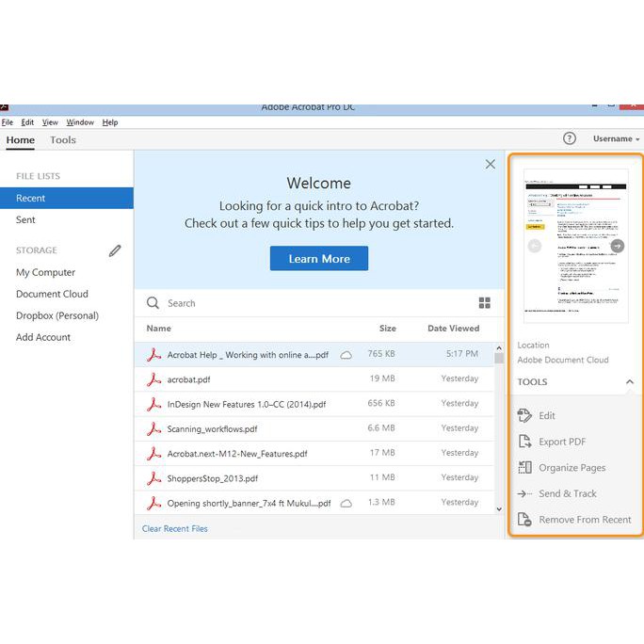Select acrobat.pdf in the file list
The image size is (644, 644).
188,378
